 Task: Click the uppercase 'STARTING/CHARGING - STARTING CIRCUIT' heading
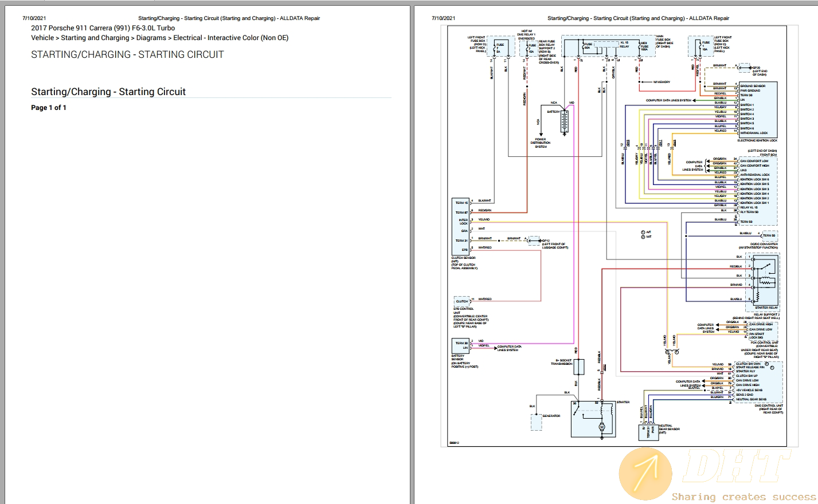(x=127, y=54)
